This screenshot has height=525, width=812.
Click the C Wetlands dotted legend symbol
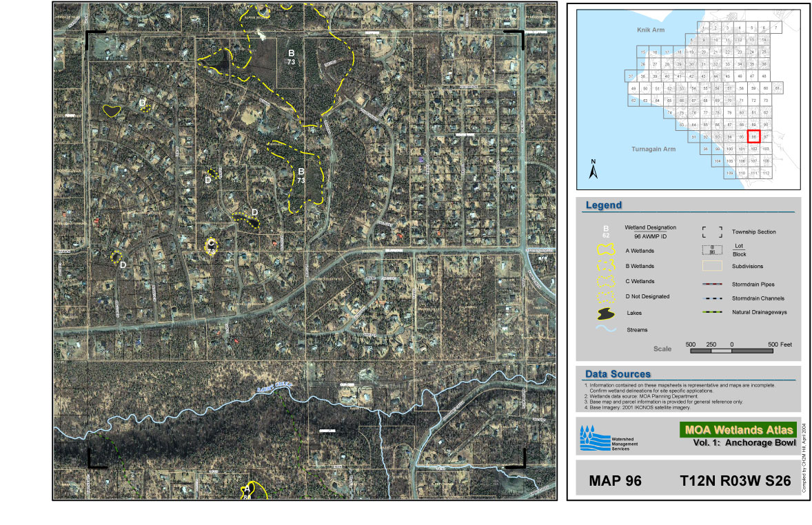point(606,282)
